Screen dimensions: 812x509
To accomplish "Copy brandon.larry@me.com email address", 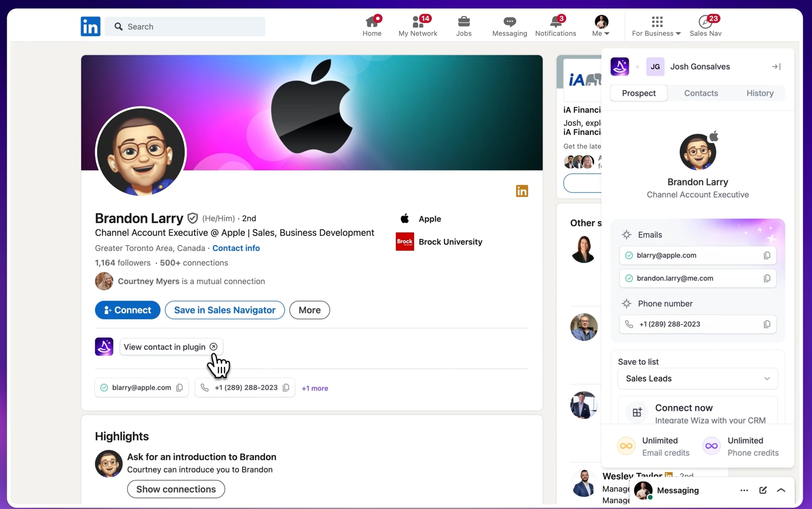I will point(767,278).
